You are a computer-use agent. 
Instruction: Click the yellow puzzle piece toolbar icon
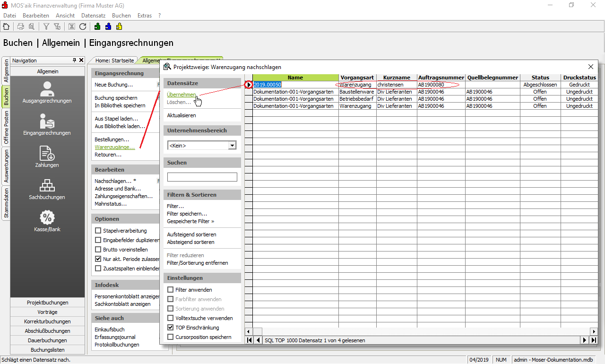point(119,27)
